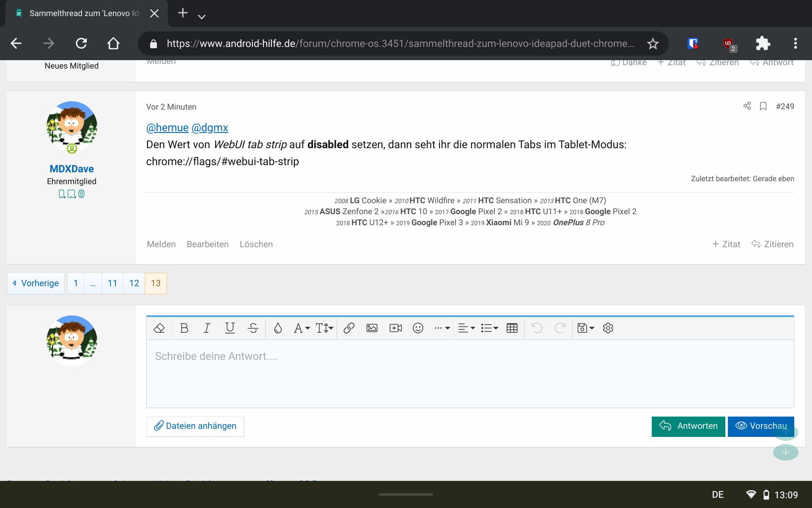Preview the reply with Vorschau
812x508 pixels.
point(760,426)
